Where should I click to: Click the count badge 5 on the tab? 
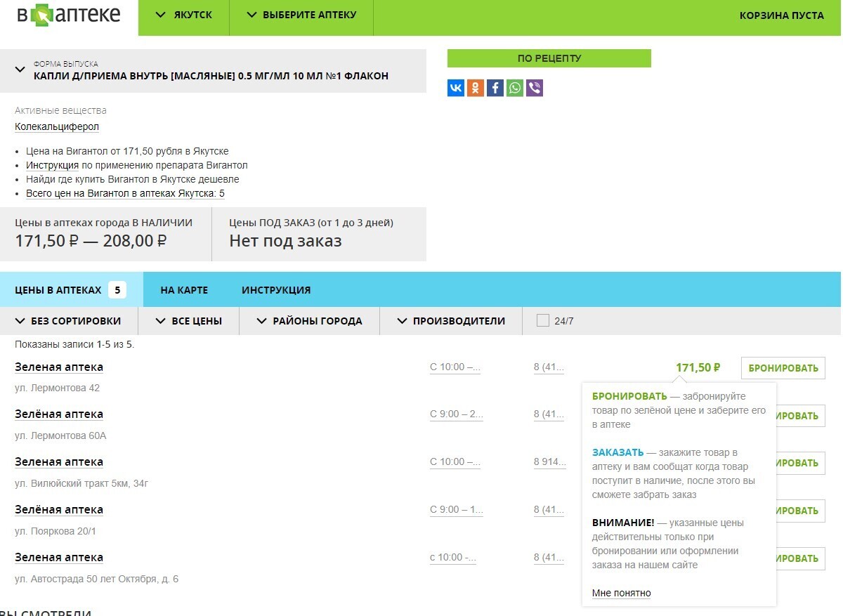tap(117, 289)
